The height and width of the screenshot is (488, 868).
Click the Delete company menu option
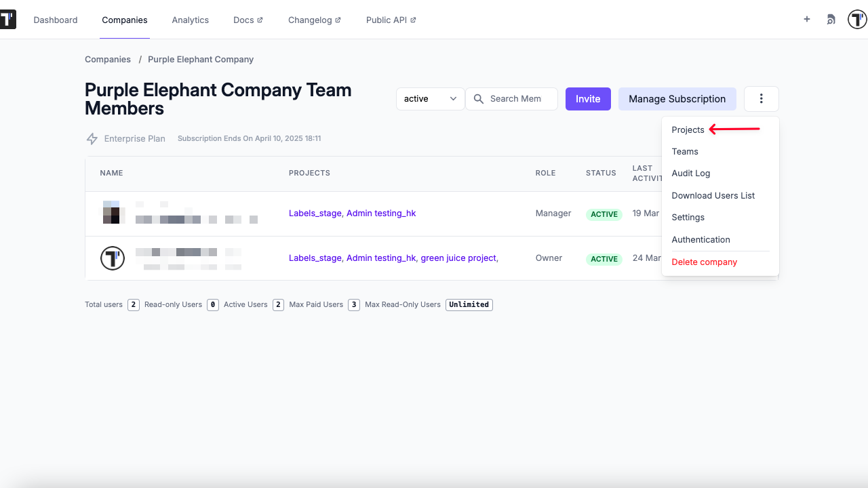(704, 262)
